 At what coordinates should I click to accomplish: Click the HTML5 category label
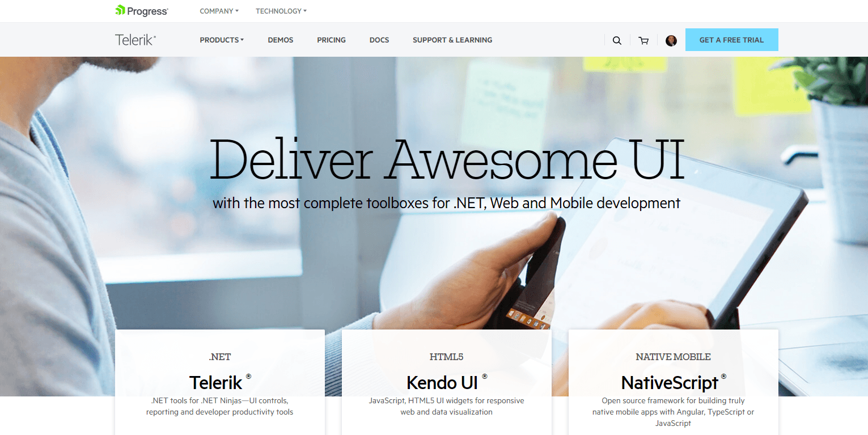(447, 357)
